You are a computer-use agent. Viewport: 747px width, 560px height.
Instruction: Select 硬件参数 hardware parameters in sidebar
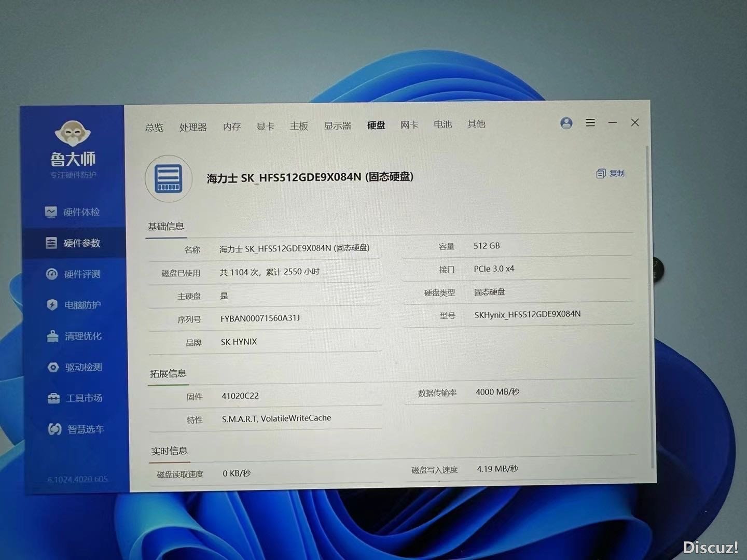coord(73,243)
